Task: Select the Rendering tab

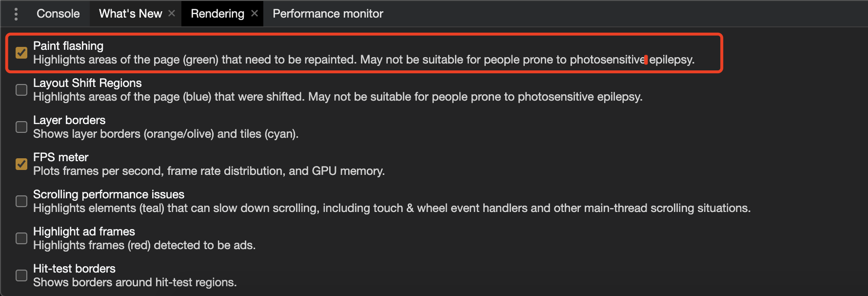Action: coord(217,14)
